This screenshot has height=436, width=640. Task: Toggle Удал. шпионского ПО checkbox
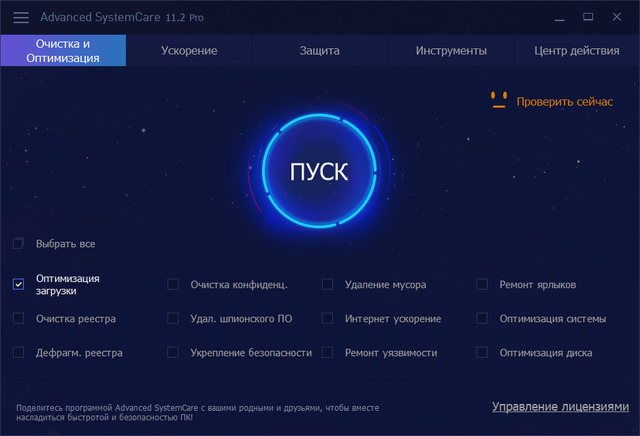pyautogui.click(x=173, y=319)
